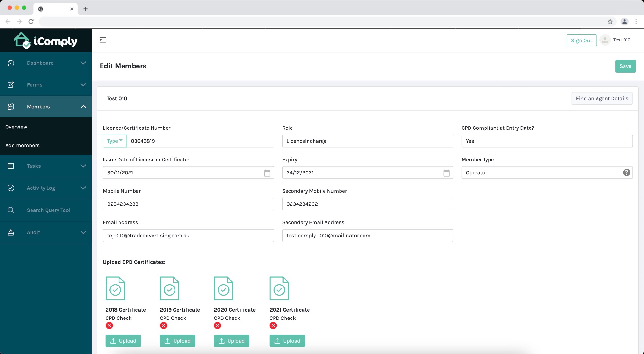Open the Issue Date calendar picker icon
The height and width of the screenshot is (354, 644).
[267, 173]
